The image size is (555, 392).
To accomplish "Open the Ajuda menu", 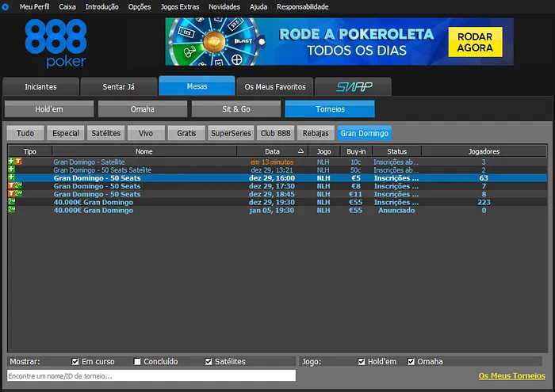I will [x=258, y=6].
